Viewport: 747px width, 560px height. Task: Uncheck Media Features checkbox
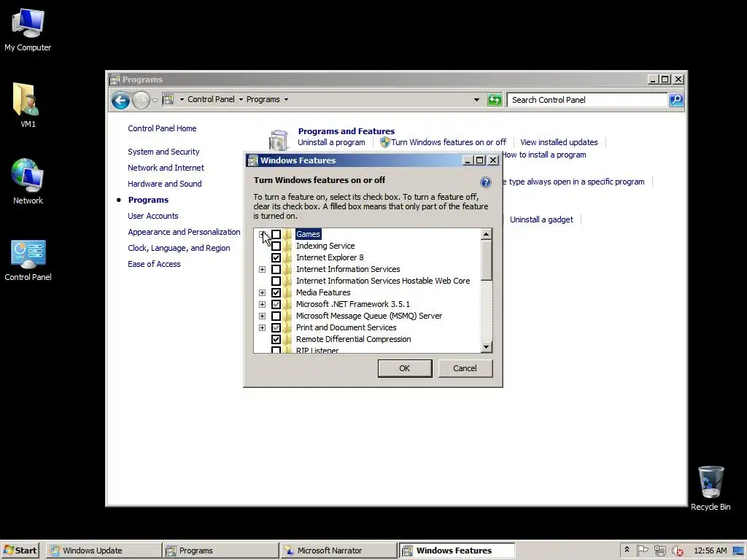(276, 292)
